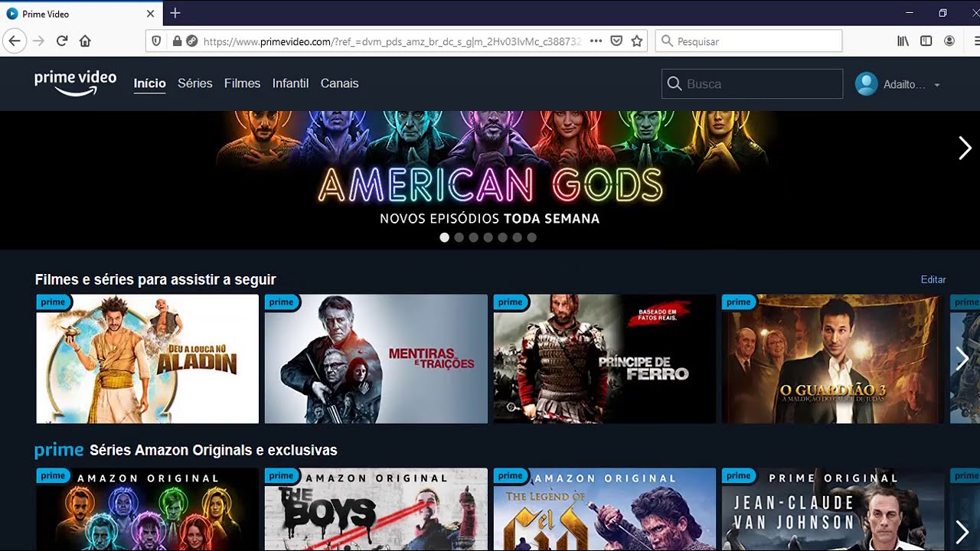Image resolution: width=980 pixels, height=551 pixels.
Task: Click the tracking protection shield icon
Action: (x=157, y=41)
